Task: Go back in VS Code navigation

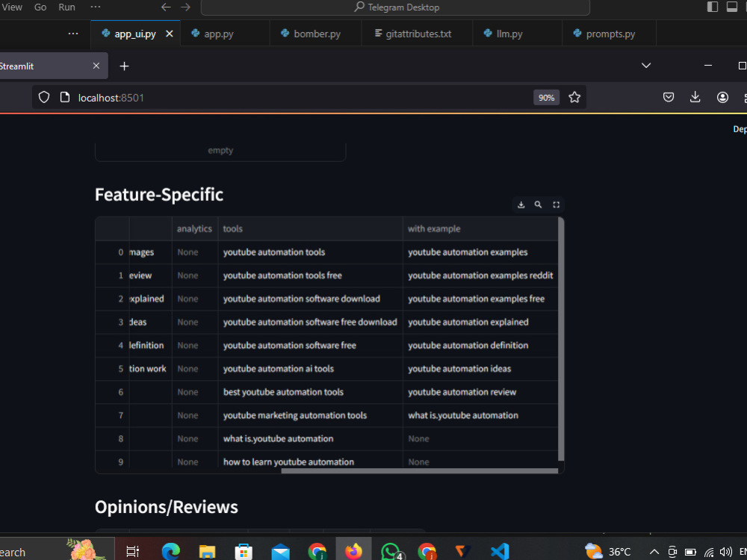Action: click(x=166, y=7)
